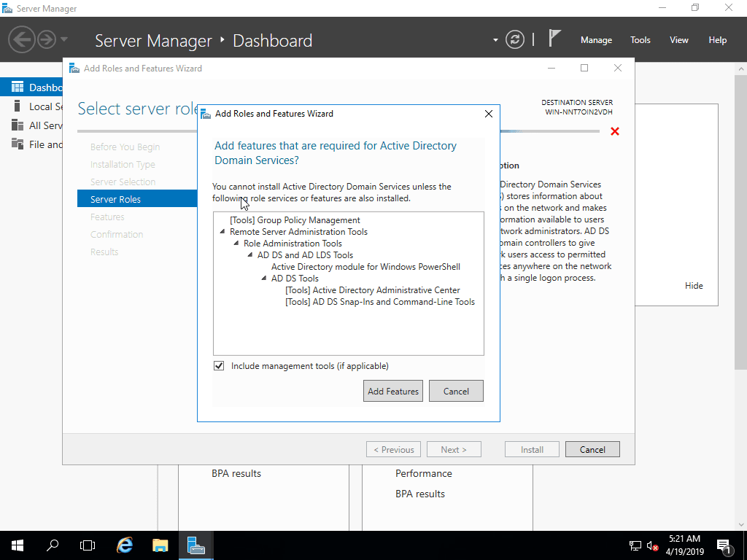This screenshot has width=747, height=560.
Task: Close the Add features popup dialog
Action: [x=488, y=114]
